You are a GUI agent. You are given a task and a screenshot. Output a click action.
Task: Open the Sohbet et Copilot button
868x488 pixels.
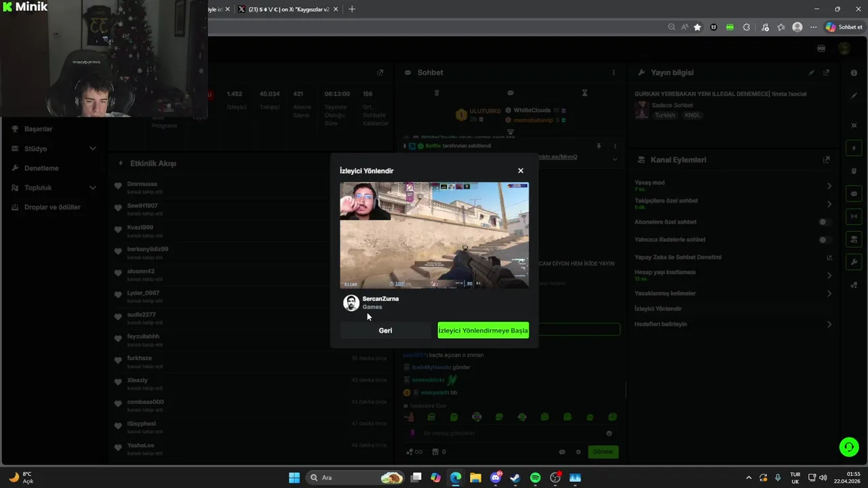coord(844,27)
